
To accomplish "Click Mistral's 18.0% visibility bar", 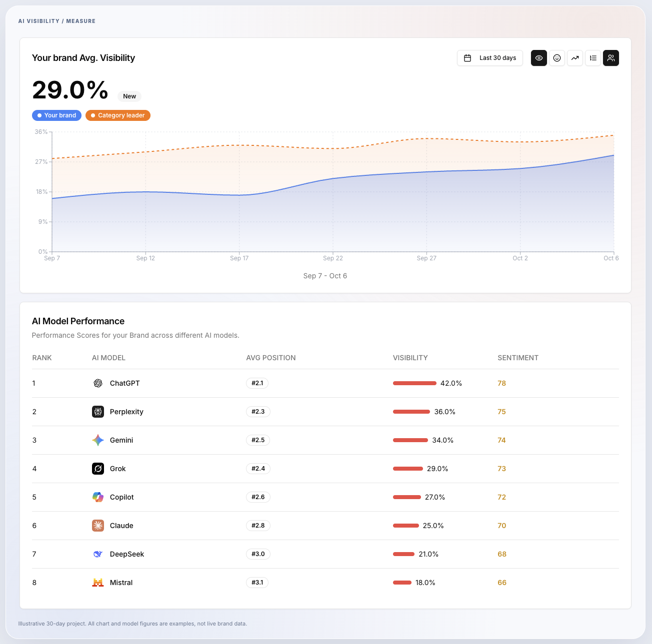I will (x=402, y=583).
